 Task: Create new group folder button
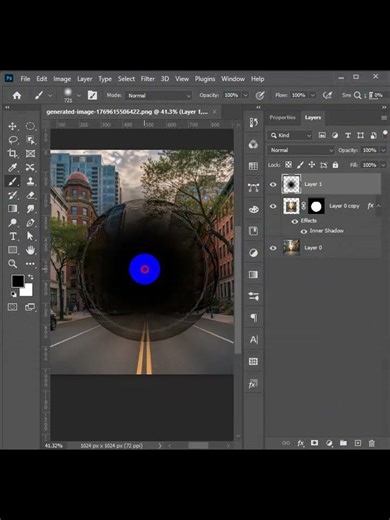tap(343, 443)
